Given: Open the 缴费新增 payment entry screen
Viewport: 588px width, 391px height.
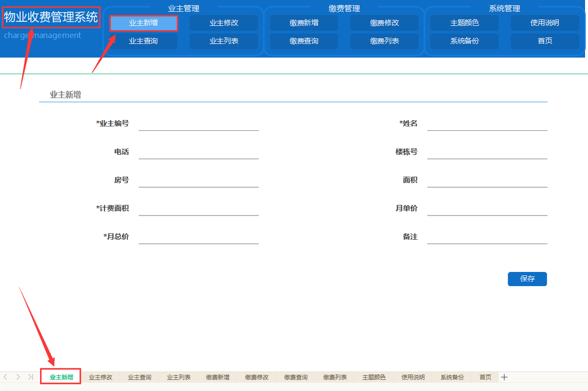Looking at the screenshot, I should tap(304, 23).
